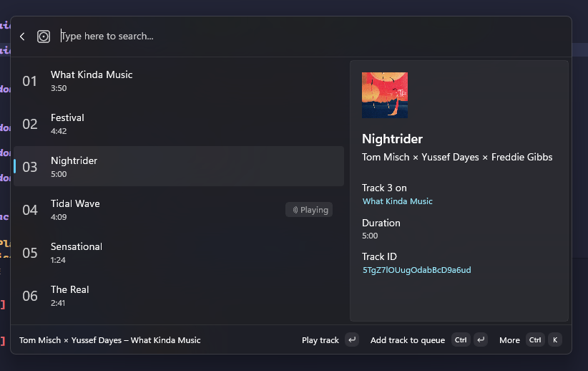Click the Nightrider title in details panel
Image resolution: width=588 pixels, height=371 pixels.
click(x=392, y=139)
